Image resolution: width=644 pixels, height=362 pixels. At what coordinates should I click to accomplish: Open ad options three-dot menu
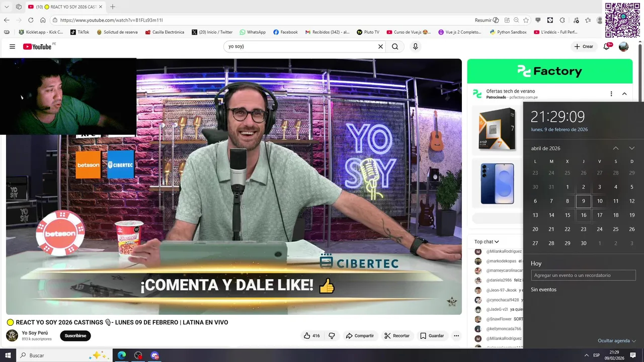click(611, 94)
